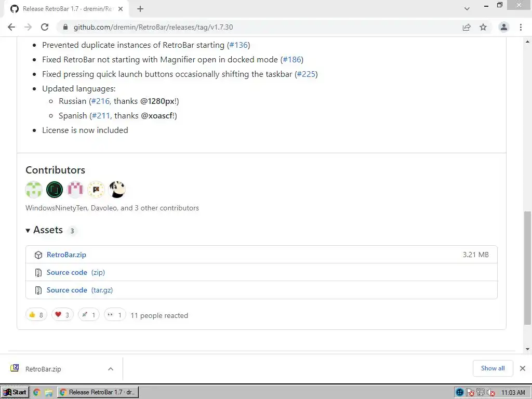
Task: Select the Release RetroBar taskbar button
Action: point(98,393)
